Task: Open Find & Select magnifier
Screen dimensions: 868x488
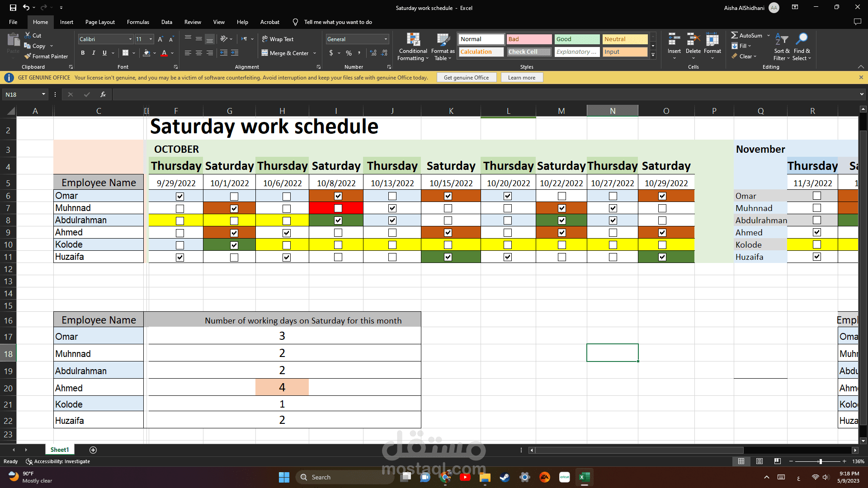Action: coord(802,47)
